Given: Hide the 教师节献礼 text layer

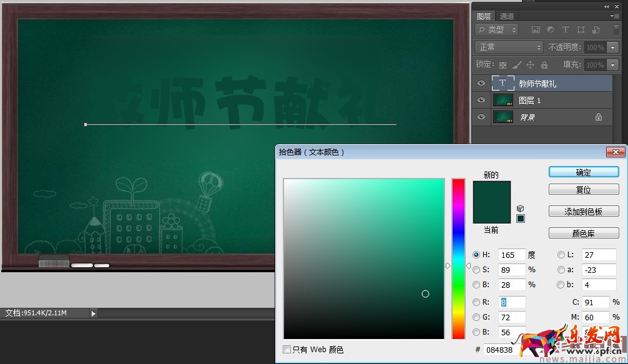Looking at the screenshot, I should pos(481,83).
